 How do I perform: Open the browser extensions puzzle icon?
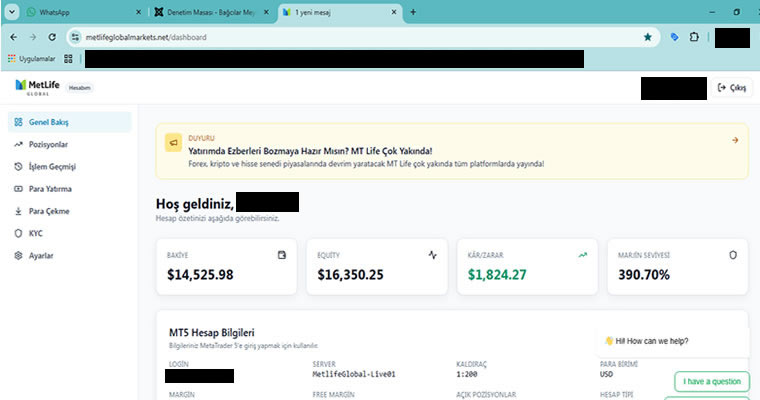(x=694, y=37)
